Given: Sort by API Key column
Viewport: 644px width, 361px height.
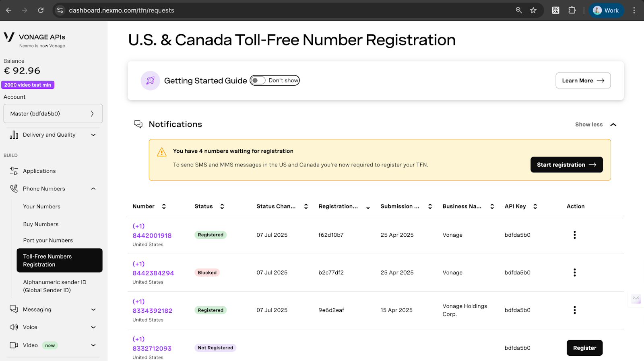Looking at the screenshot, I should [535, 206].
